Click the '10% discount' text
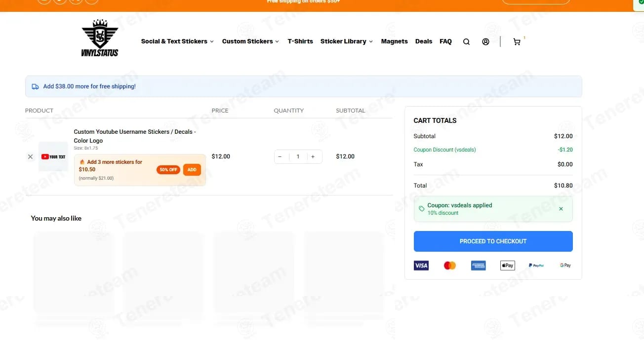644x344 pixels. 443,213
